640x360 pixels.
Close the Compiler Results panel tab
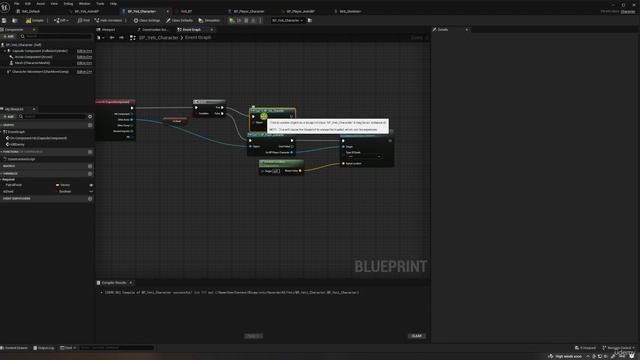coord(131,283)
